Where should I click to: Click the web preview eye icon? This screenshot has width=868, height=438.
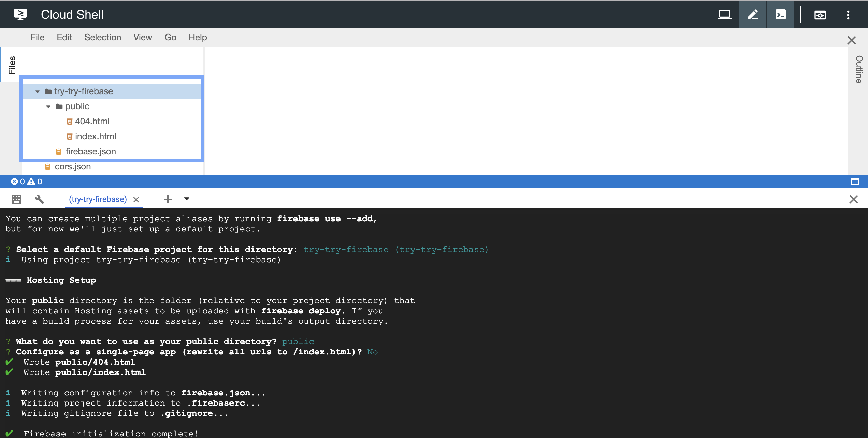pos(820,15)
